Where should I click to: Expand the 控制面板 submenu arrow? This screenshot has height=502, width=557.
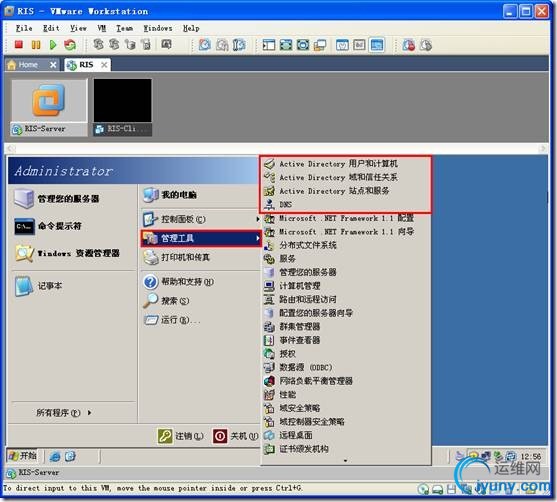coord(258,219)
